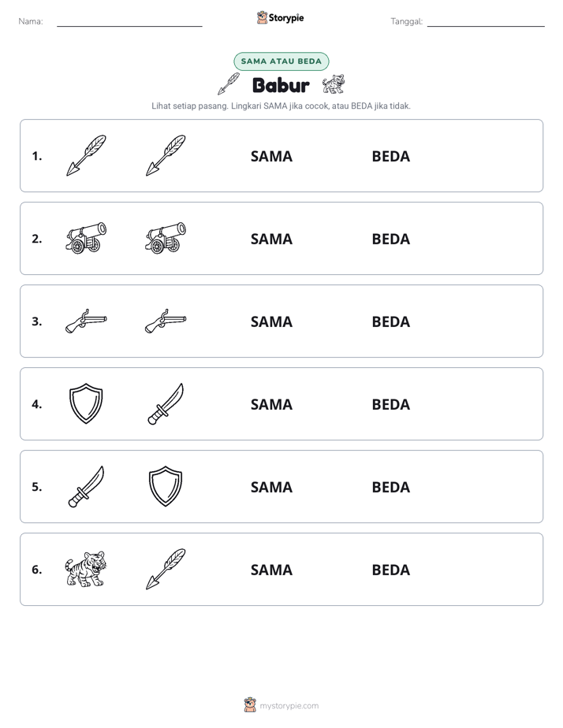Click the sword image in row 5
Screen dimensions: 563x728
pos(86,486)
